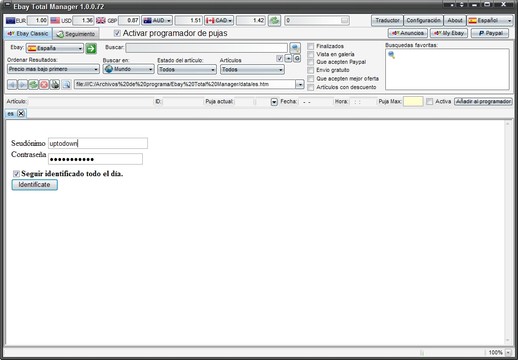Switch to the Seguimiento tab
This screenshot has height=360, width=518.
(76, 34)
